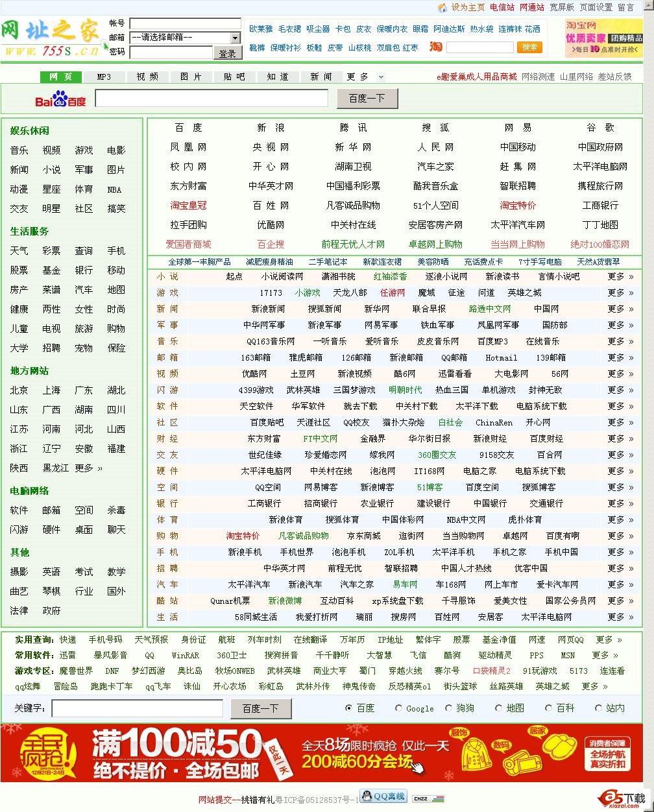Expand 更多 in the 新闻 row
This screenshot has width=654, height=812.
tap(621, 309)
